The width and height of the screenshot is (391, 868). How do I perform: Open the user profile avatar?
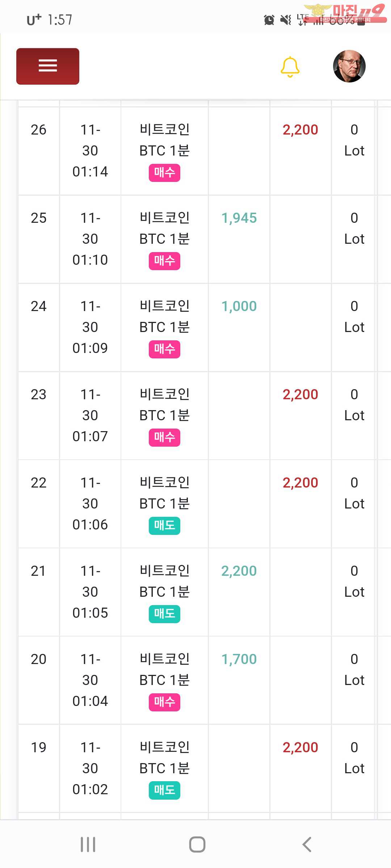click(x=349, y=66)
